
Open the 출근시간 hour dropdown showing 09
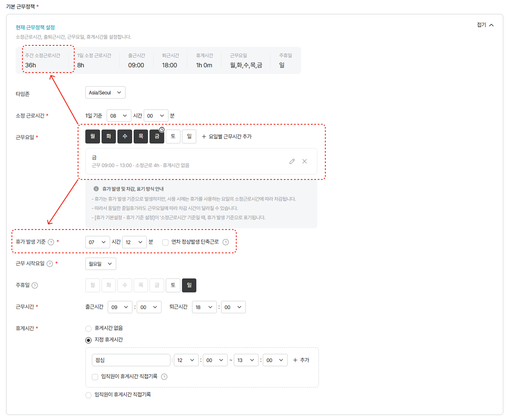point(120,307)
